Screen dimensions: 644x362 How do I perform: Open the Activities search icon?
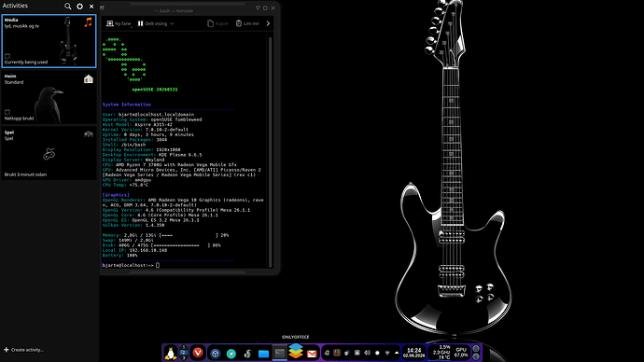[68, 7]
